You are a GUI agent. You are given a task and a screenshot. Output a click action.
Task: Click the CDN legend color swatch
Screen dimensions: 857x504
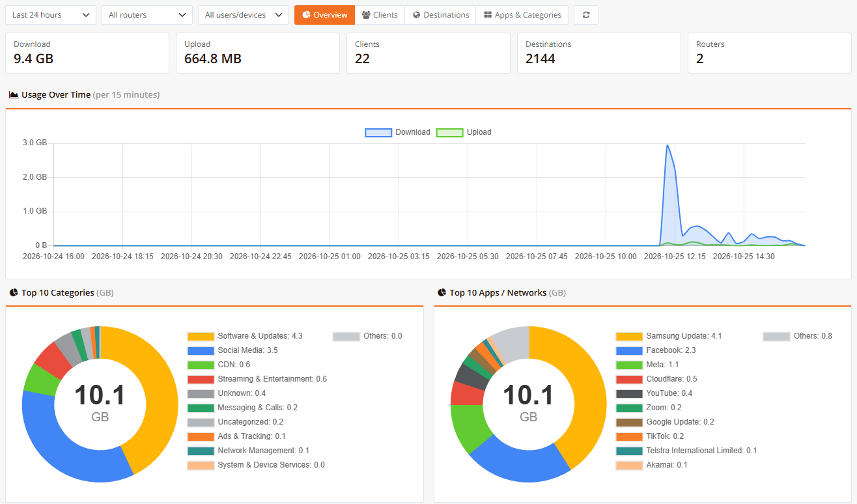click(x=201, y=365)
